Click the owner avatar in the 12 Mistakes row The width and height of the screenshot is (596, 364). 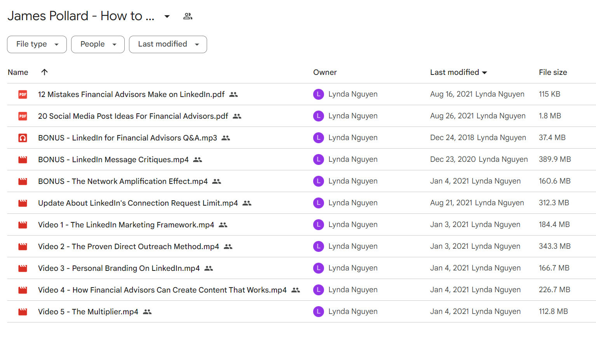(x=319, y=94)
